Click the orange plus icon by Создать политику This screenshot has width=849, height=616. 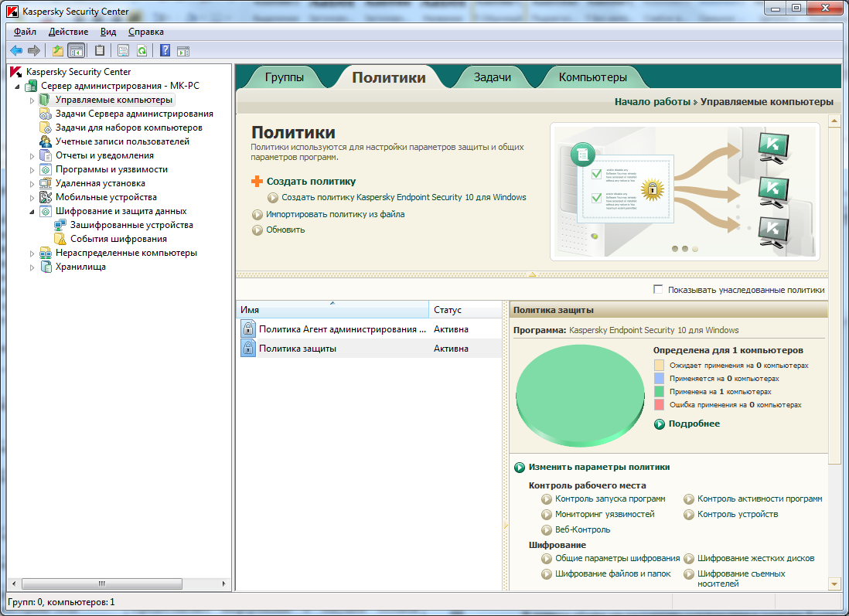(257, 182)
